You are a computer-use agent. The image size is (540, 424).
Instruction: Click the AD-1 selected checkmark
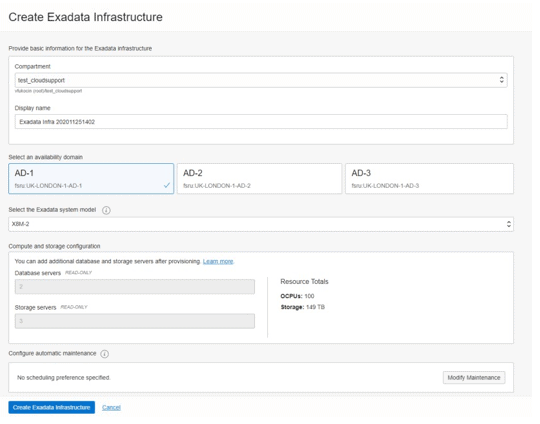click(167, 185)
